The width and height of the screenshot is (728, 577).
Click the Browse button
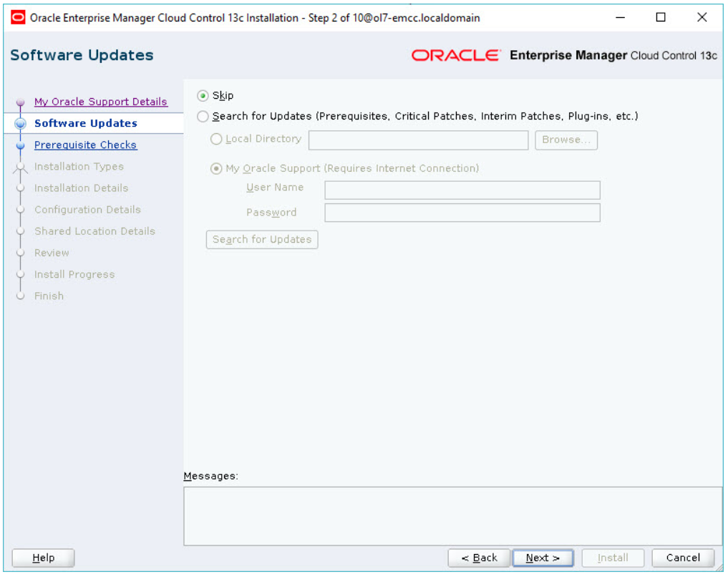coord(566,140)
